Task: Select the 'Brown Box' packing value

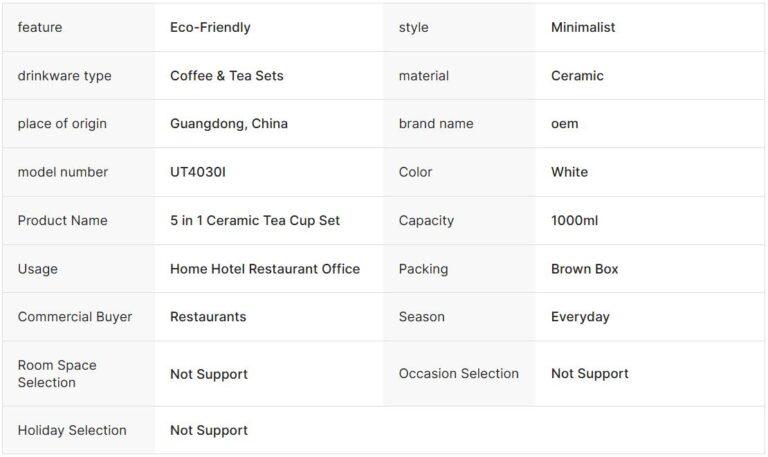Action: coord(584,269)
